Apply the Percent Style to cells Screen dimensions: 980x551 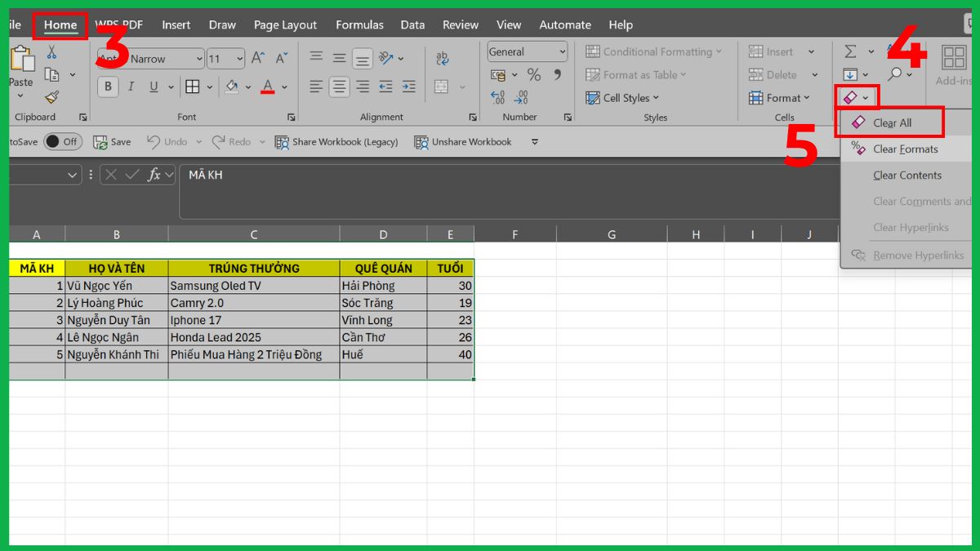point(534,75)
